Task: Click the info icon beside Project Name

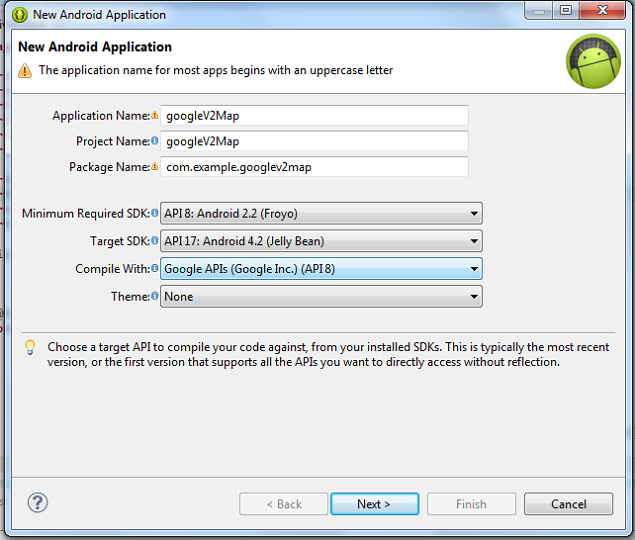Action: click(x=155, y=141)
